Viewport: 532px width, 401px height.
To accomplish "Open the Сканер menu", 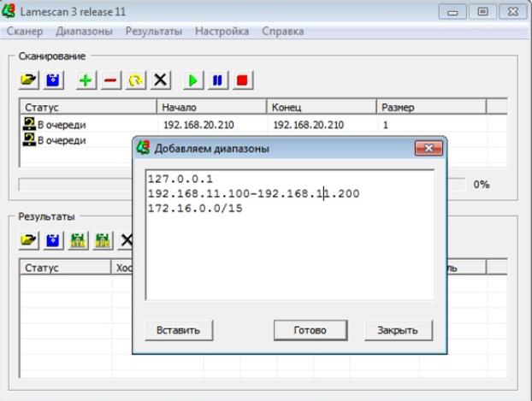I will coord(27,32).
